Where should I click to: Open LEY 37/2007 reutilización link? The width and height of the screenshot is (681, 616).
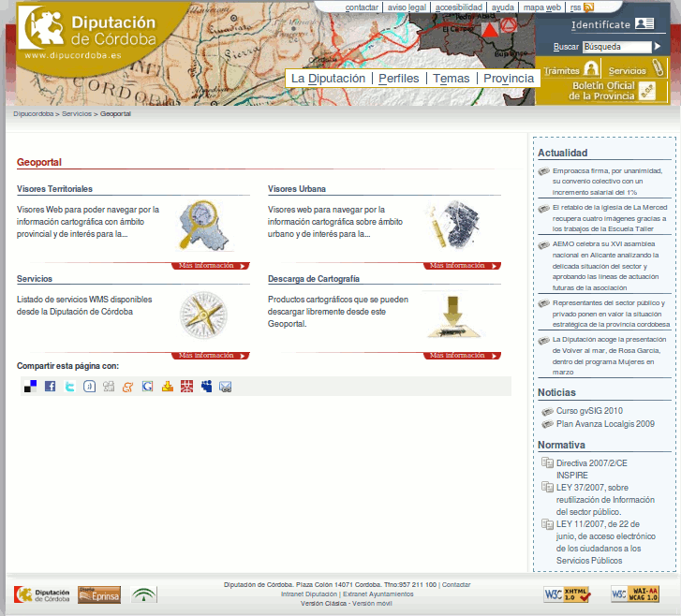tap(605, 500)
